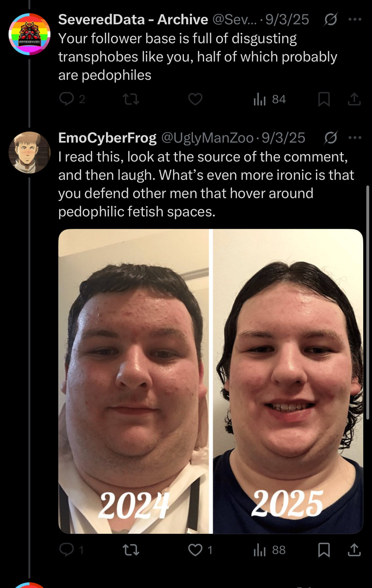Image resolution: width=372 pixels, height=588 pixels.
Task: Retweet EmoCyberFrog's post
Action: tap(131, 550)
